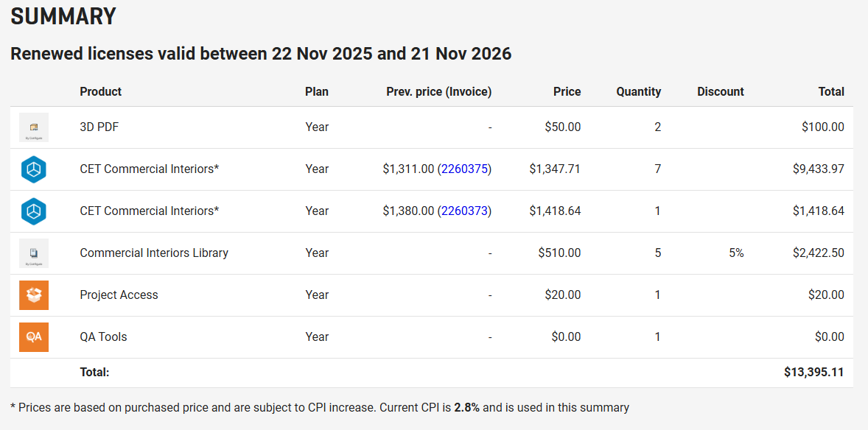Click the Project Access product name
Screen dimensions: 868x430
[119, 295]
